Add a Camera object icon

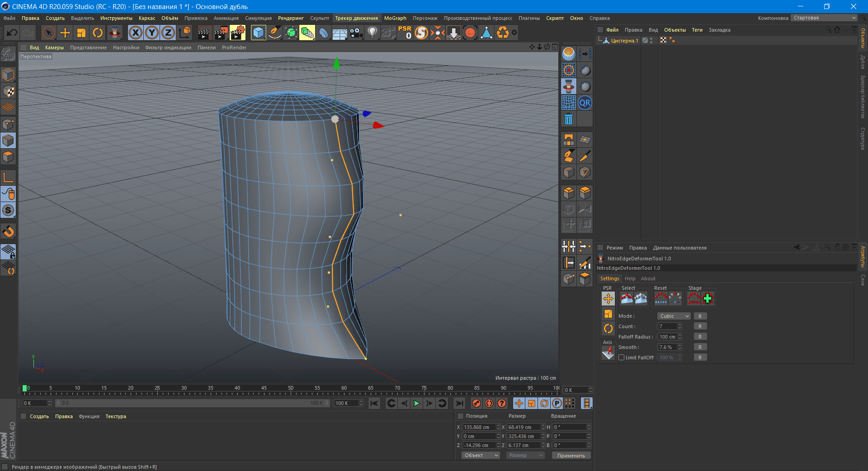click(356, 33)
